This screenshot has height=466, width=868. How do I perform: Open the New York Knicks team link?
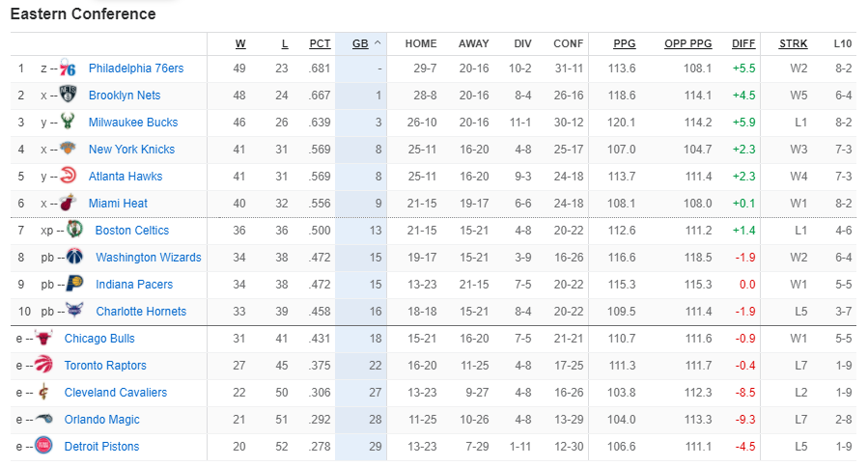(x=131, y=150)
